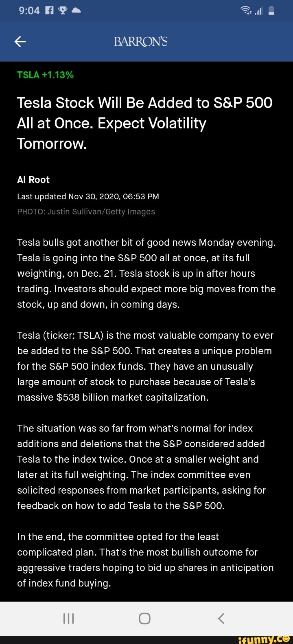Tap the Wi-Fi status icon
The height and width of the screenshot is (644, 293).
pos(247,11)
